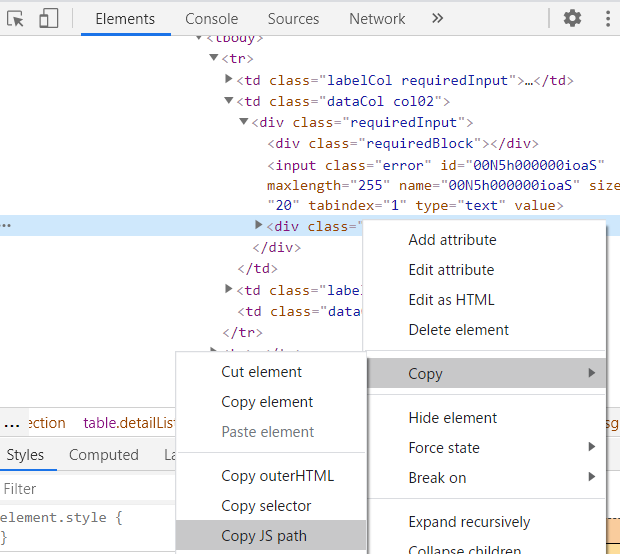
Task: Select the closing </div> tag line
Action: click(x=277, y=248)
